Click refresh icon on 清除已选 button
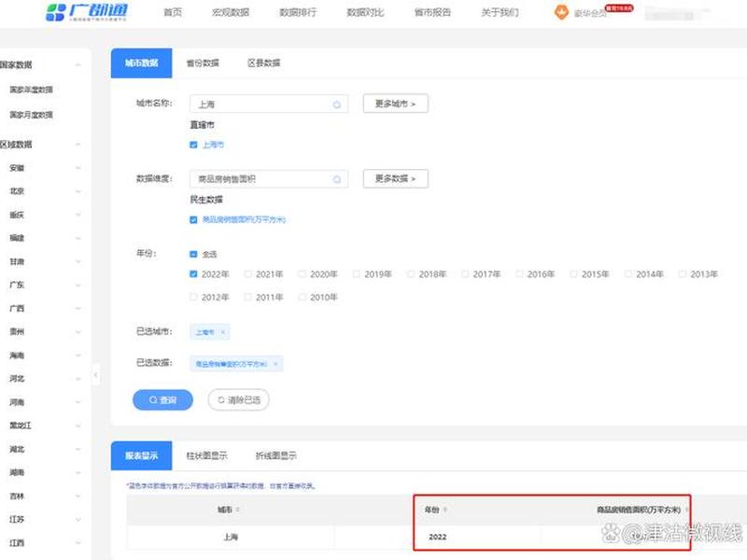The image size is (747, 560). [221, 400]
